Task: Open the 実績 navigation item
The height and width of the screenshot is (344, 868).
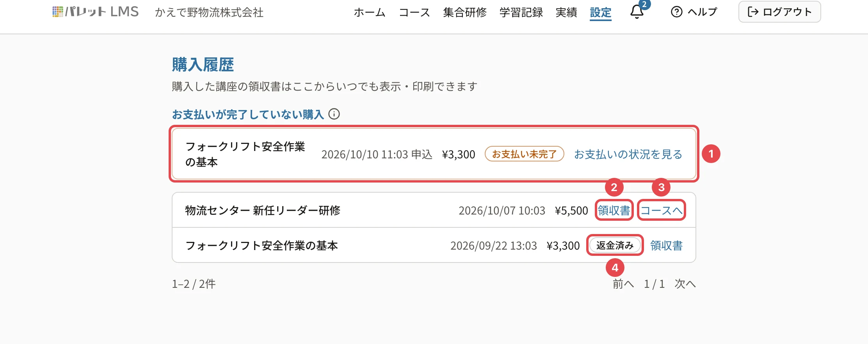Action: [x=566, y=12]
